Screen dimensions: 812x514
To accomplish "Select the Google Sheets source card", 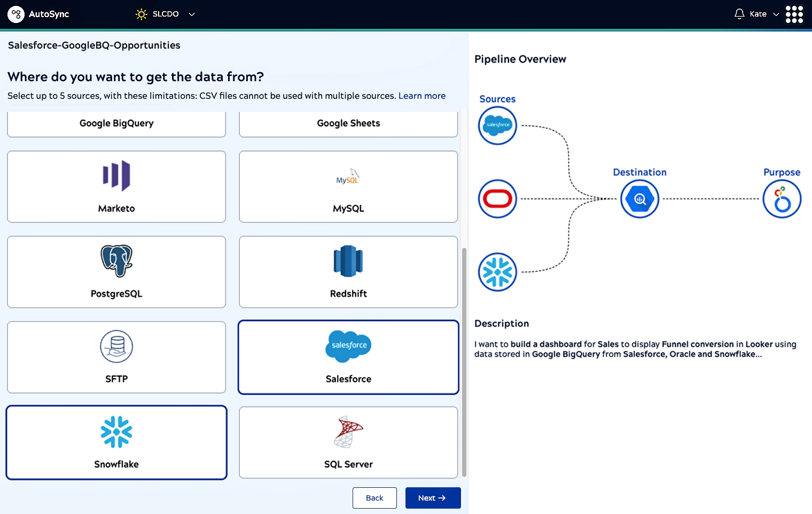I will [x=348, y=124].
